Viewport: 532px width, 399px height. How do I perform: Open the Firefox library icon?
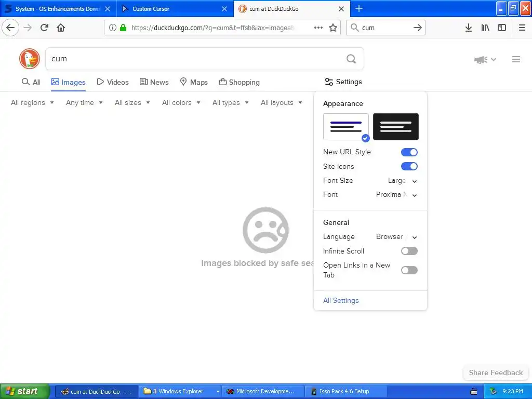(x=485, y=28)
